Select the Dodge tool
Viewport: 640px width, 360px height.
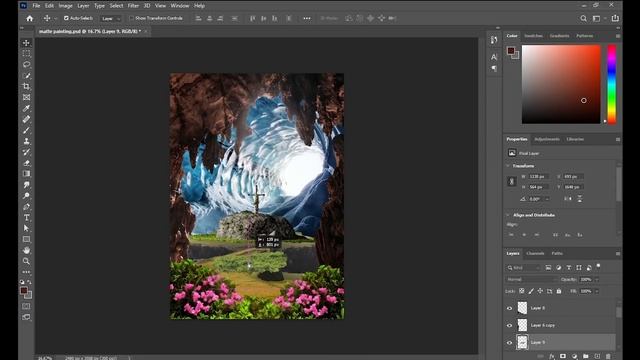tap(27, 196)
